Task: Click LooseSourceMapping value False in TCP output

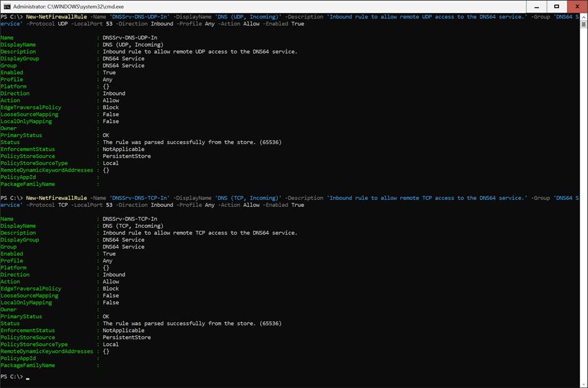Action: click(111, 296)
